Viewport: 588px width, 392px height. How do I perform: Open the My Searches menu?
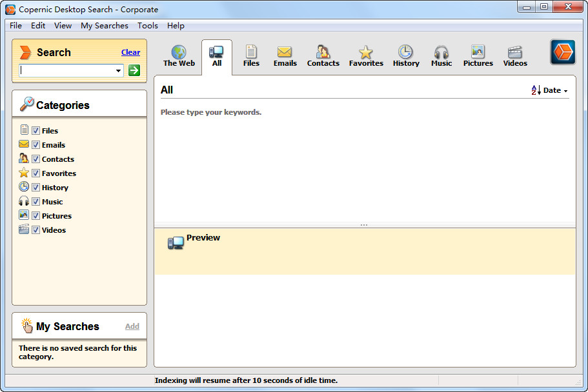(105, 26)
